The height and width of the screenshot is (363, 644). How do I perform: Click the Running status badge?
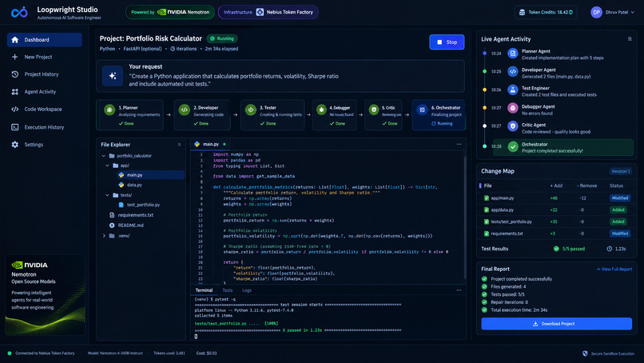pos(222,38)
